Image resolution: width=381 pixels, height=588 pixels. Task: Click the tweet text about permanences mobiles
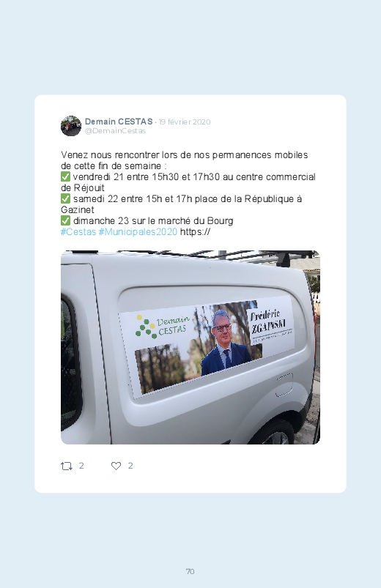pyautogui.click(x=188, y=187)
